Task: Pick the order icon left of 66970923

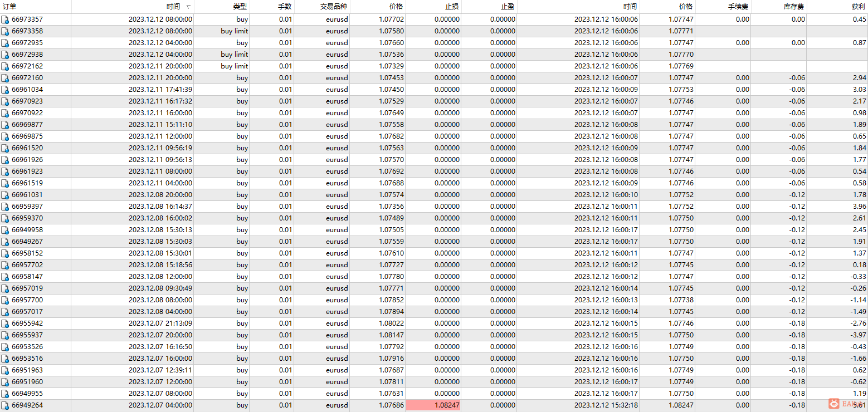Action: (6, 101)
